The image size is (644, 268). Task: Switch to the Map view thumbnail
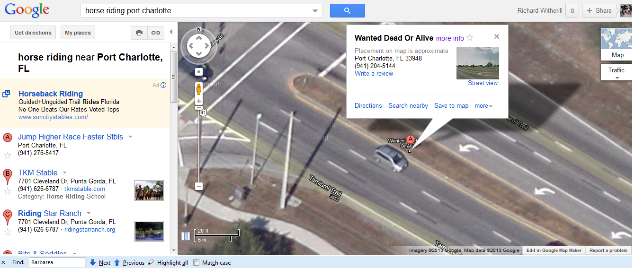click(x=617, y=44)
